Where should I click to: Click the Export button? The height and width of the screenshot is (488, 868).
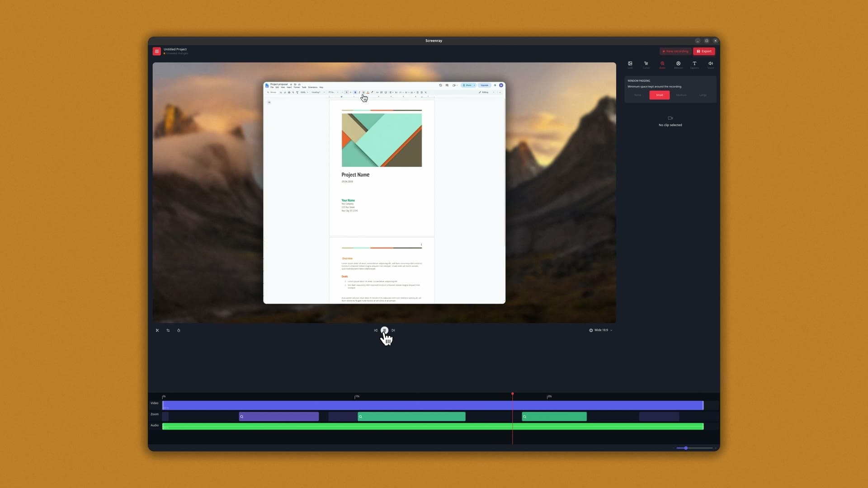[704, 51]
